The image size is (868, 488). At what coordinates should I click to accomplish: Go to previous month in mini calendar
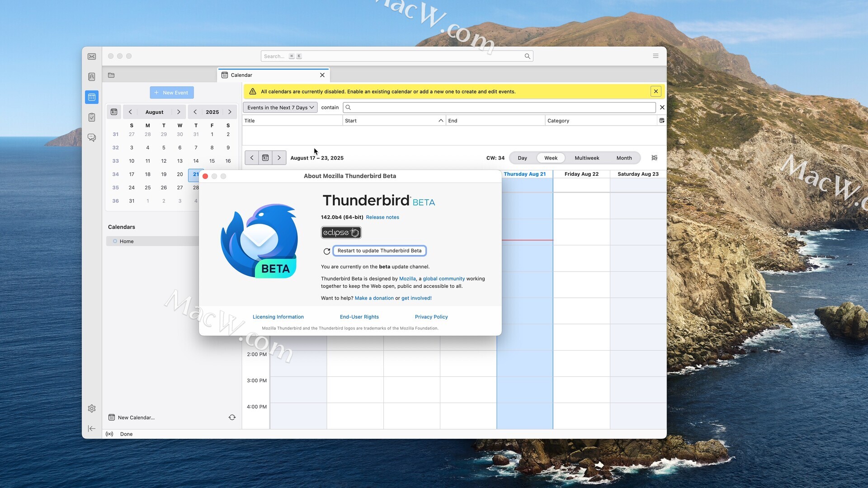130,112
